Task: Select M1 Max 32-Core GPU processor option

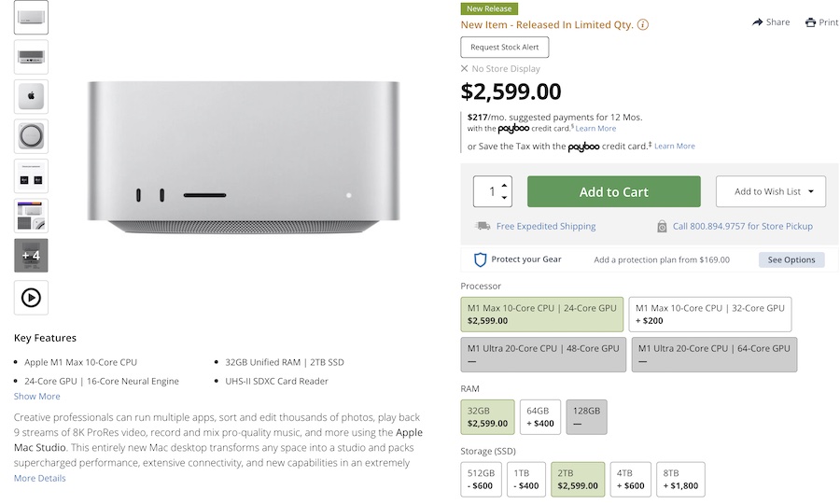Action: 709,315
